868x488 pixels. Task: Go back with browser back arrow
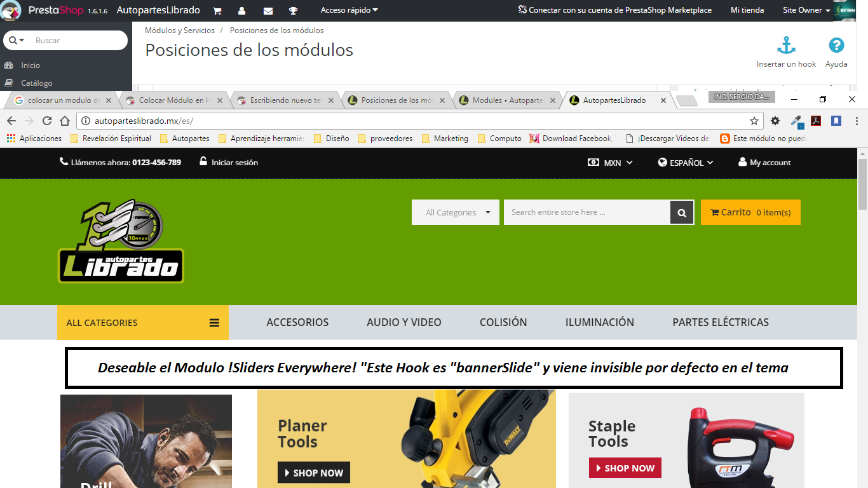pos(11,121)
